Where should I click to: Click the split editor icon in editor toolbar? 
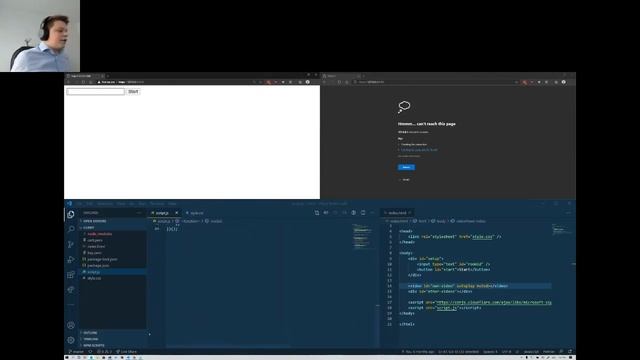pyautogui.click(x=363, y=213)
